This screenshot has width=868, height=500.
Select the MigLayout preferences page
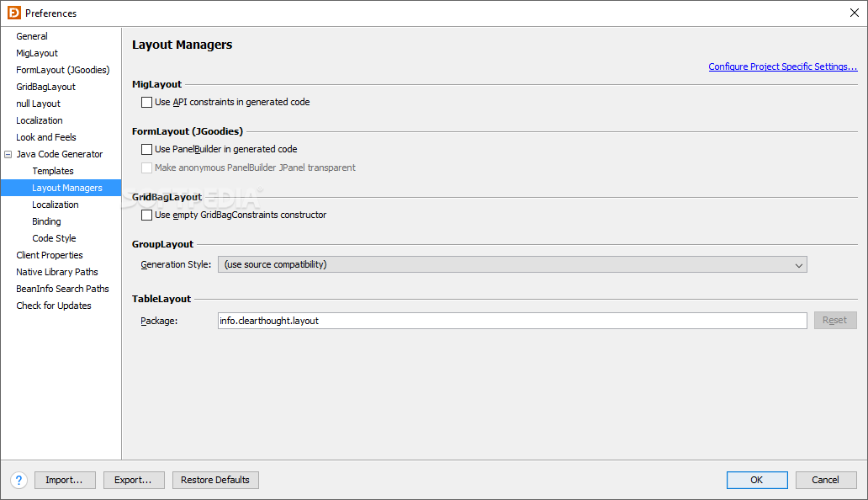[37, 53]
